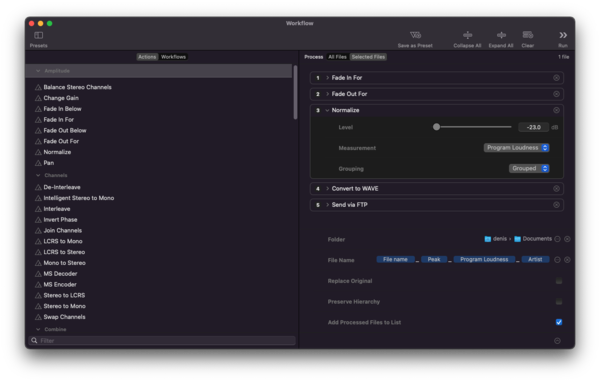The height and width of the screenshot is (382, 600).
Task: Click the Invert Phase action icon
Action: [38, 220]
